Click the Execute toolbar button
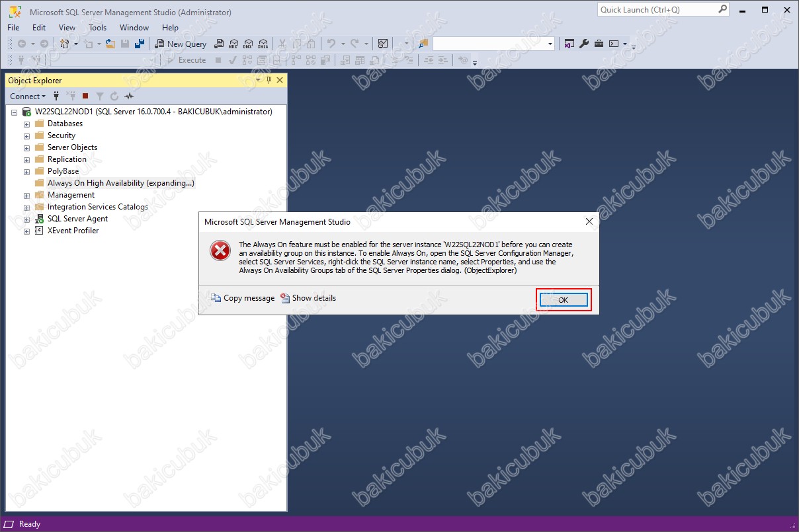Screen dimensions: 799x532 click(187, 60)
